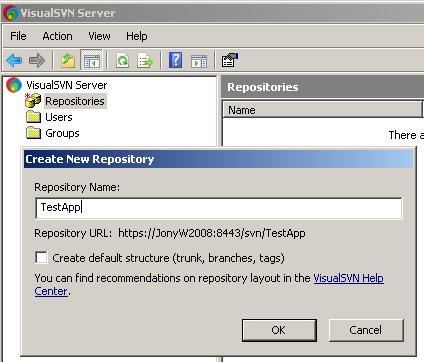Toggle the Show/Hide Action Pane icon
The image size is (424, 362).
point(199,61)
